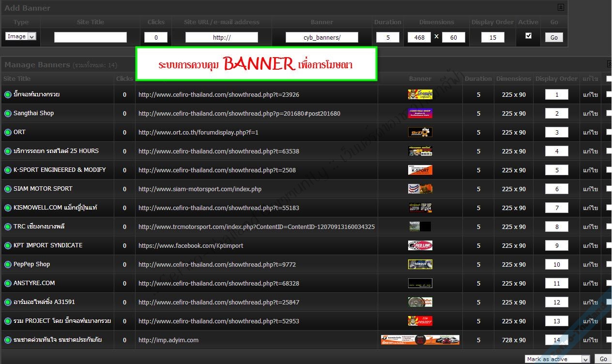Viewport: 612px width, 364px height.
Task: Click green status icon for KPT IMPORT SYNDICATE
Action: [8, 245]
